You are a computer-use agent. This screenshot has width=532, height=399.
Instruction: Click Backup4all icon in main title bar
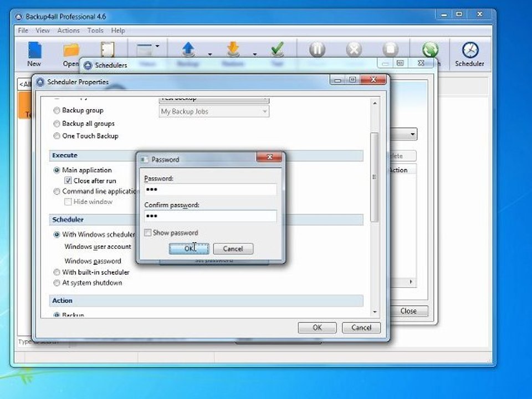[19, 17]
